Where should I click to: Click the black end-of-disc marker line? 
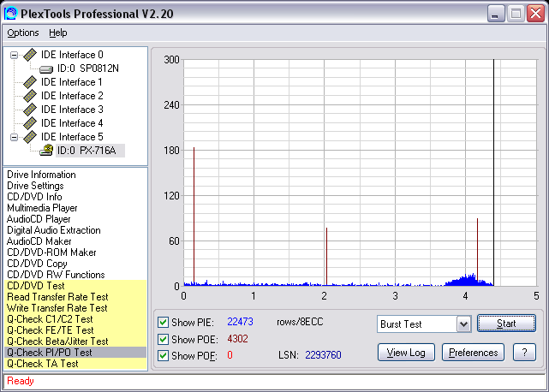point(493,173)
